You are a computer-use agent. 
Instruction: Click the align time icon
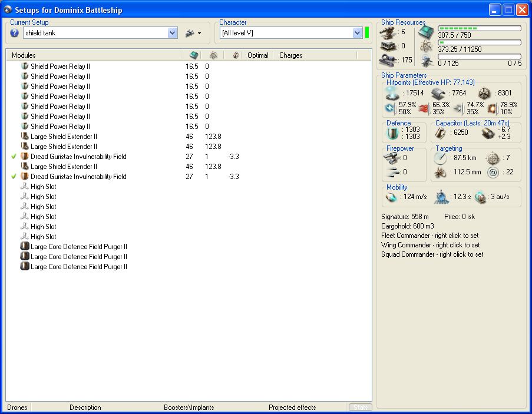pos(441,197)
